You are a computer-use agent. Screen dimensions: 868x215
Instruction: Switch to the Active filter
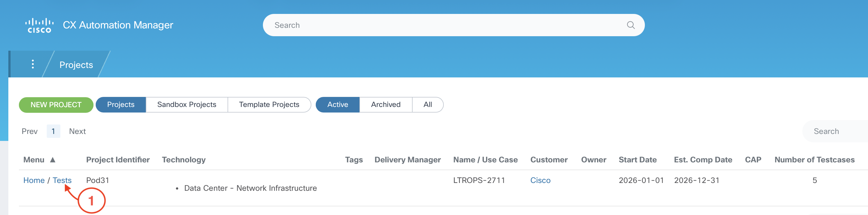(x=337, y=105)
